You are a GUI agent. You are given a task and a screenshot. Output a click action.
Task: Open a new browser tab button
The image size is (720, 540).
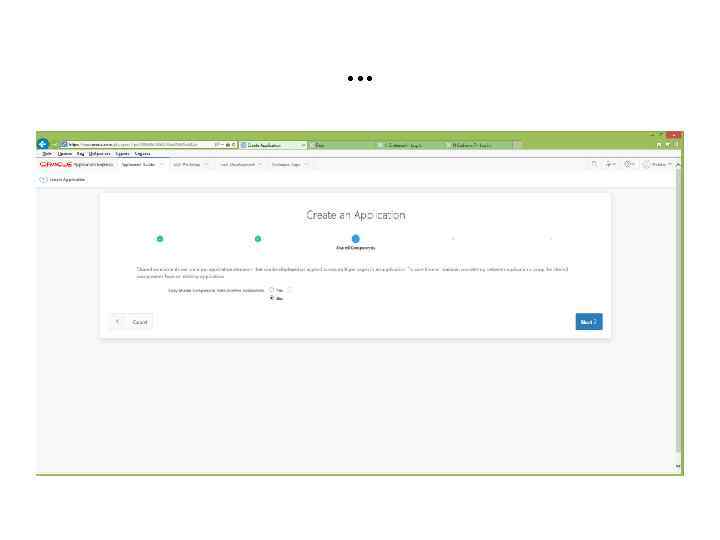click(x=518, y=145)
